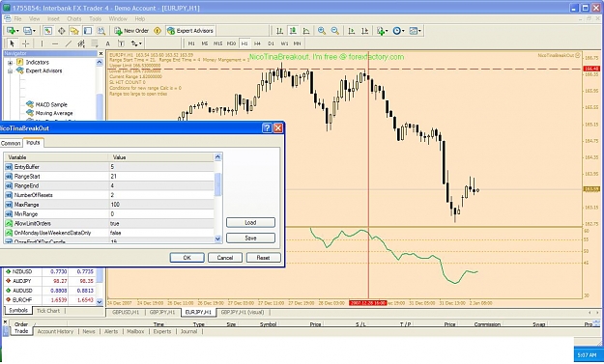Confirm with the OK button

click(187, 258)
